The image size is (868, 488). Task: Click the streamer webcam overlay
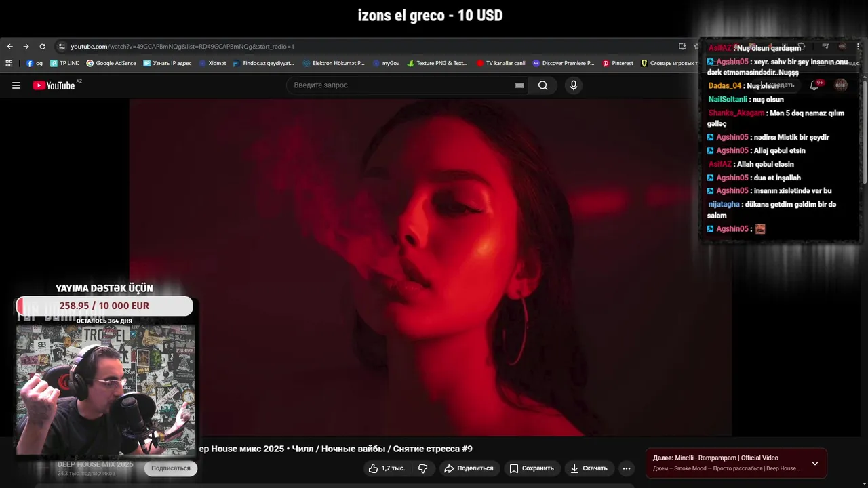pos(105,390)
